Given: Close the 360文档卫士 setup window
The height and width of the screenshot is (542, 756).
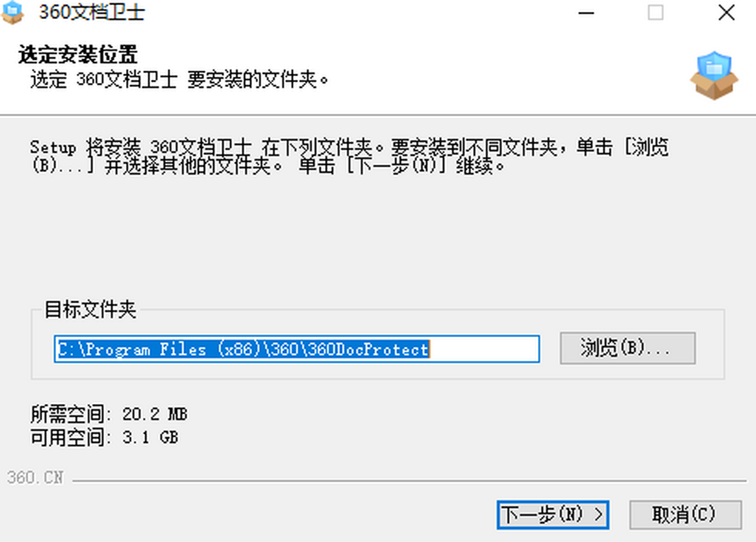Looking at the screenshot, I should [x=726, y=13].
